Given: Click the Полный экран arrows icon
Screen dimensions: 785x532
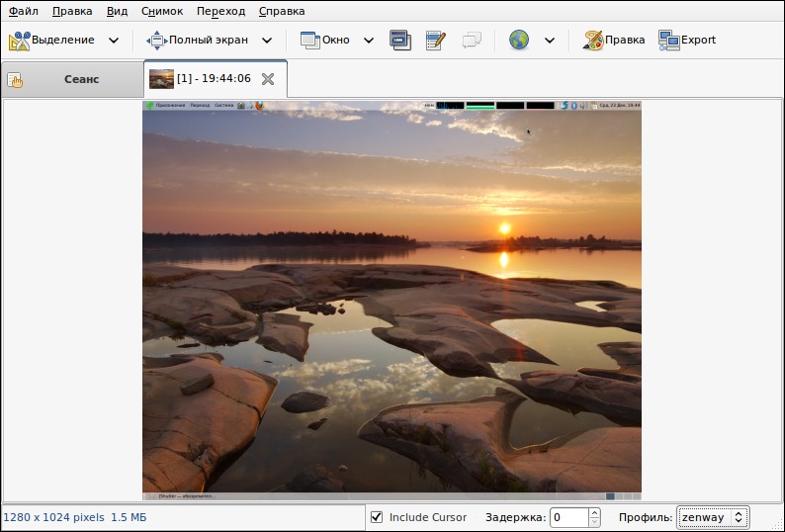Looking at the screenshot, I should pos(156,41).
